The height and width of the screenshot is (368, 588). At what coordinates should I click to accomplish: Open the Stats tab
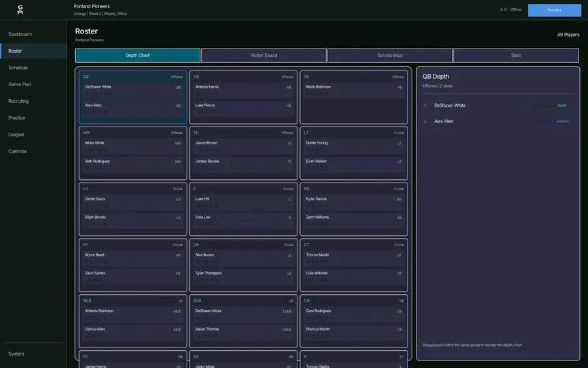[x=516, y=55]
